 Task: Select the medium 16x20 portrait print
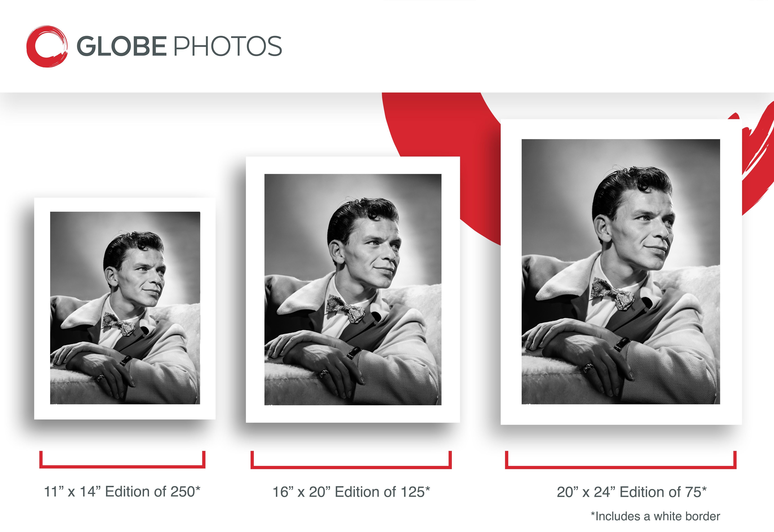pos(353,289)
